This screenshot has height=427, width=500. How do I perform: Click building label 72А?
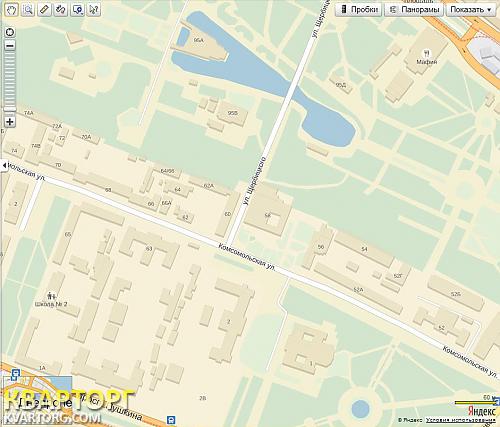point(57,126)
